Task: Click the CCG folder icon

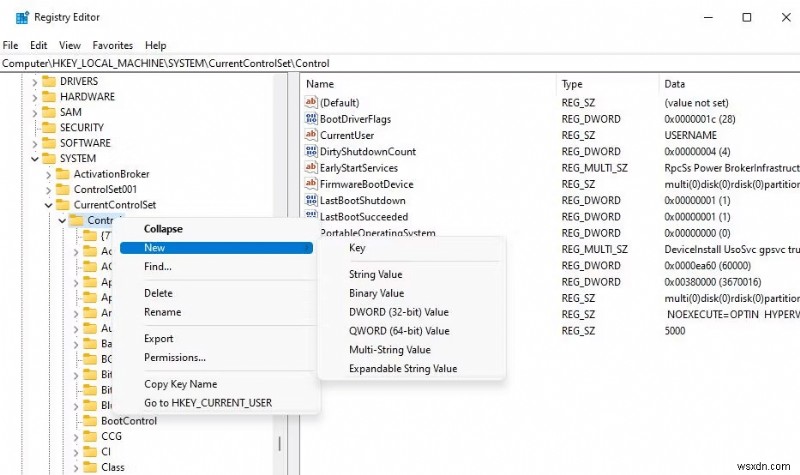Action: point(90,436)
